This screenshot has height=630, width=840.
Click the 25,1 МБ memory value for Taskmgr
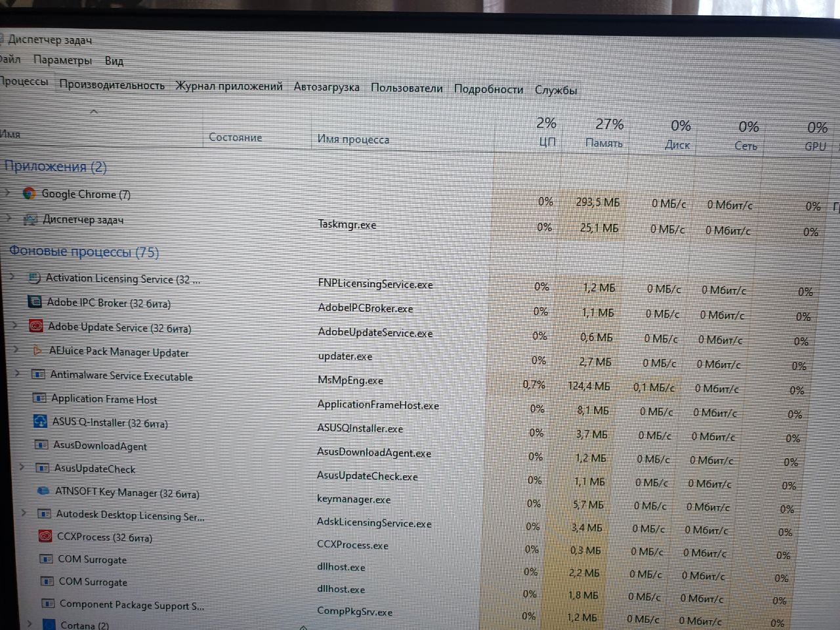coord(599,228)
